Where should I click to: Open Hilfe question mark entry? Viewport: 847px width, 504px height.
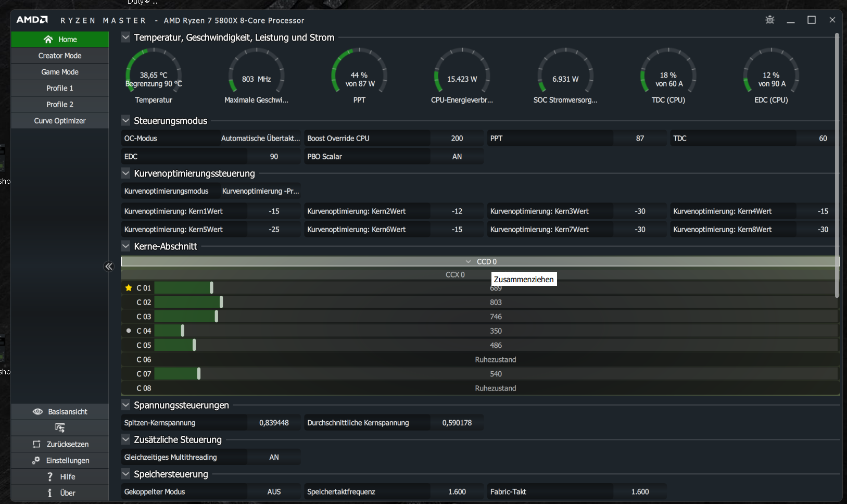[60, 476]
